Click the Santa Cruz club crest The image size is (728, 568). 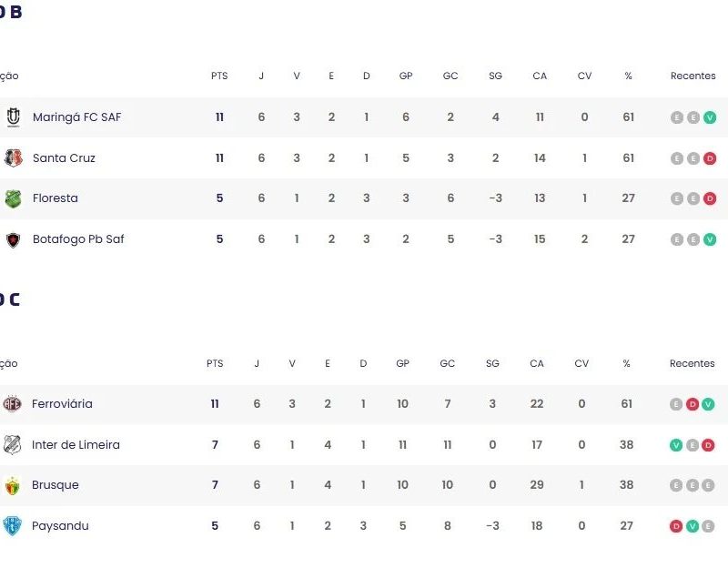(13, 157)
